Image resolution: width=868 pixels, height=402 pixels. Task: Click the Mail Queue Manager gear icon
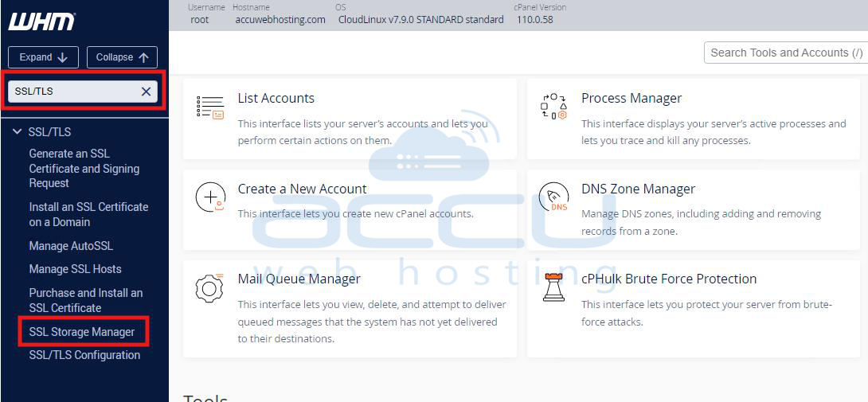[x=209, y=287]
